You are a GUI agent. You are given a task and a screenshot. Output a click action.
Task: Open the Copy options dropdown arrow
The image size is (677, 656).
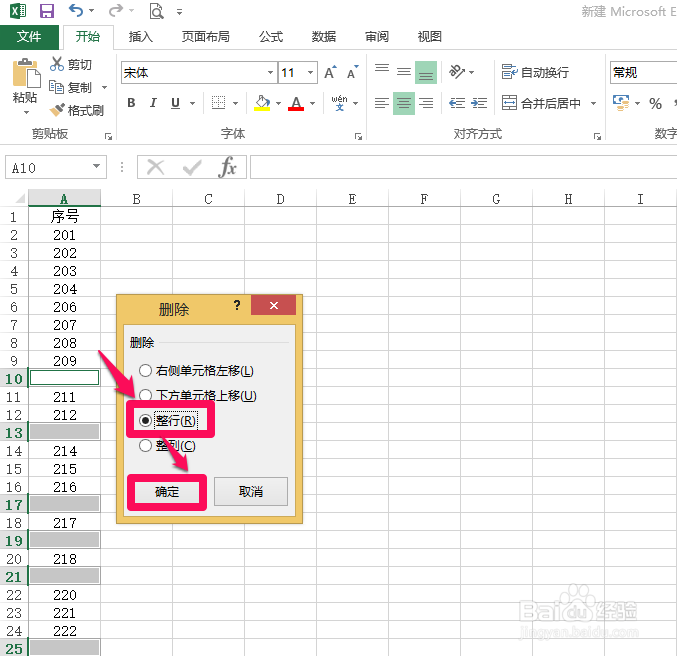click(x=104, y=88)
